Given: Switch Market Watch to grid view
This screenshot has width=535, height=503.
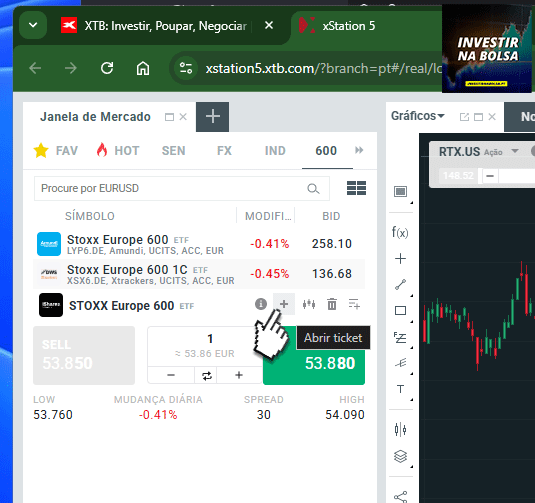Looking at the screenshot, I should click(356, 188).
